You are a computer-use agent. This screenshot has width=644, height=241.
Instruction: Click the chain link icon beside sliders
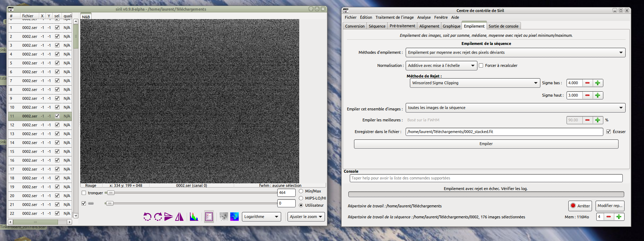tap(91, 203)
